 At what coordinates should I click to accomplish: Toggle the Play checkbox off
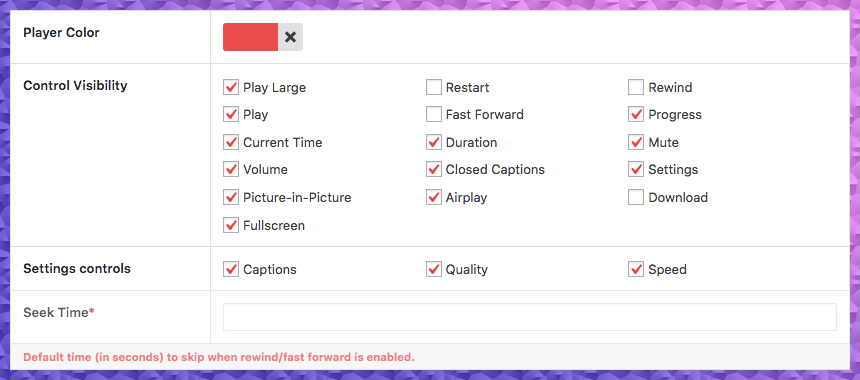tap(231, 115)
